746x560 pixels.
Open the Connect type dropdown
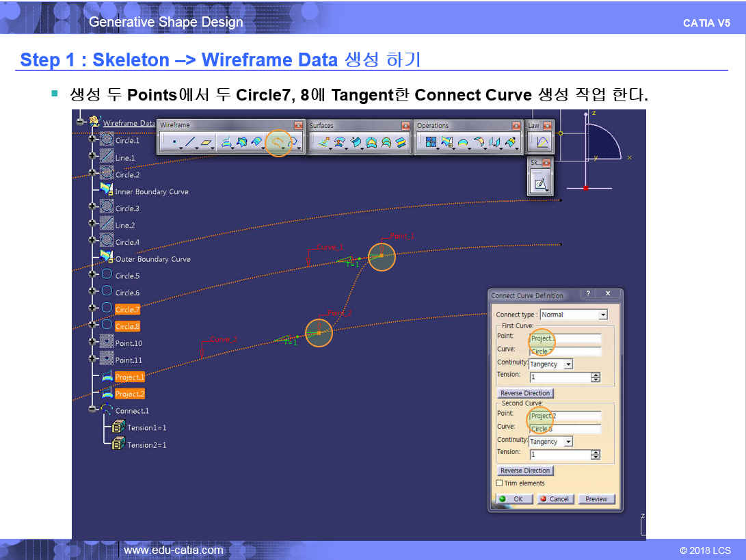click(602, 315)
